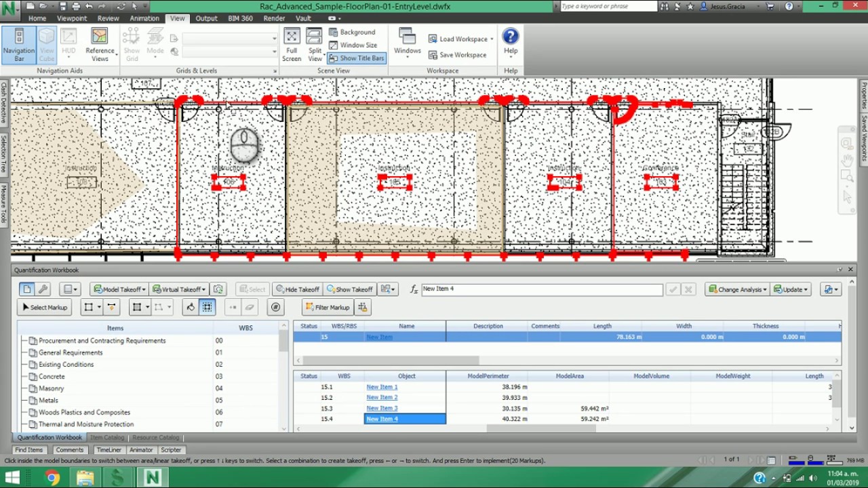Click the formula input field

pos(542,289)
